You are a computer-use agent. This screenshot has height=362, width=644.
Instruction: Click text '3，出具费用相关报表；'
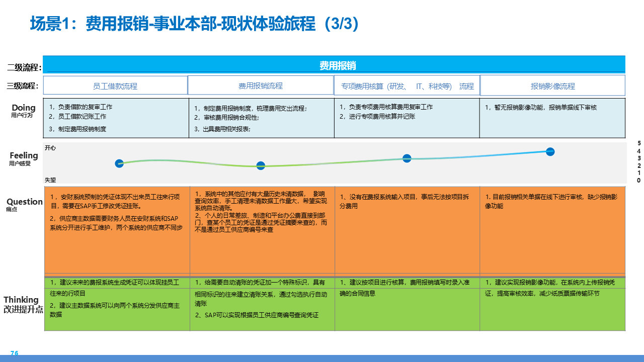click(x=222, y=129)
